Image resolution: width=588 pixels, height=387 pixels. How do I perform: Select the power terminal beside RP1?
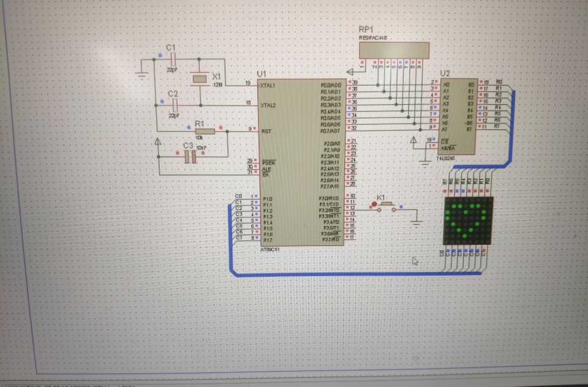pyautogui.click(x=350, y=72)
